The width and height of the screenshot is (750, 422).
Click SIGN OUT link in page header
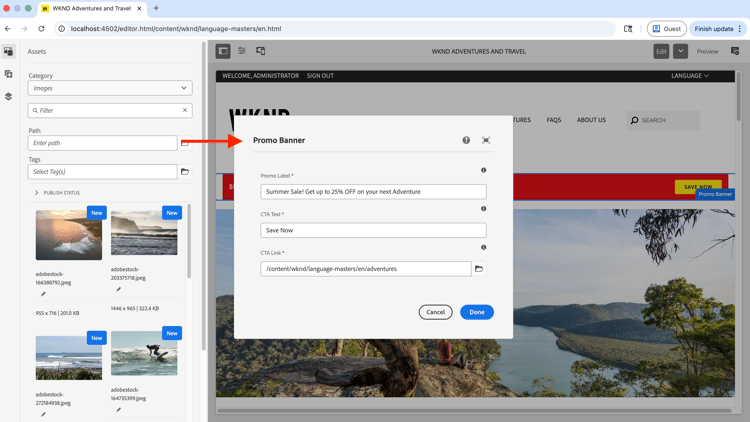pyautogui.click(x=320, y=76)
